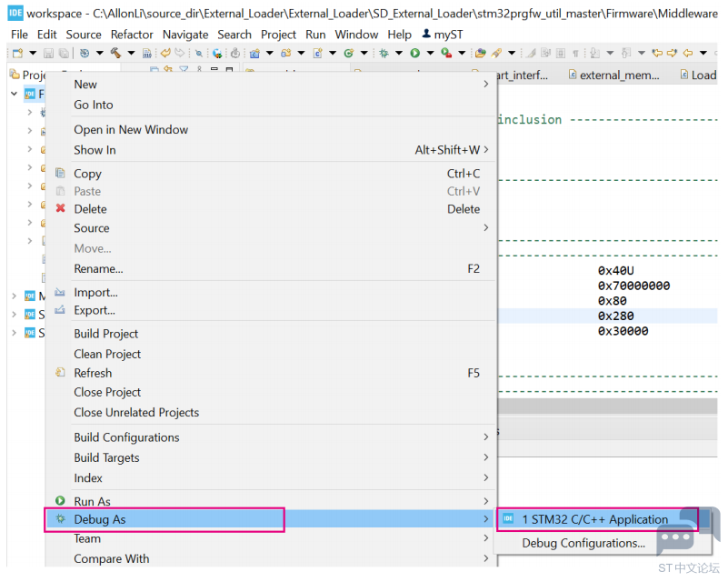The height and width of the screenshot is (582, 728).
Task: Click the highlighted 0x280 editor line
Action: click(608, 316)
